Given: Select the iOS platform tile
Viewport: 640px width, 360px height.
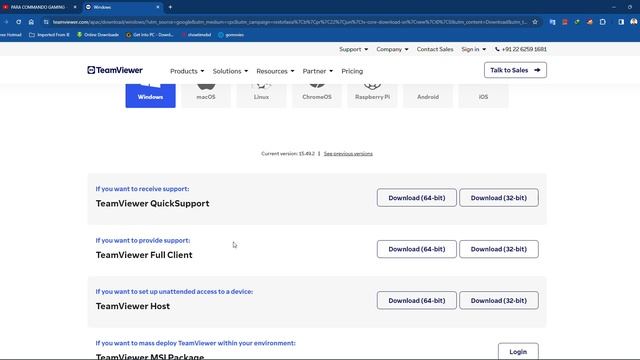Looking at the screenshot, I should click(x=483, y=96).
